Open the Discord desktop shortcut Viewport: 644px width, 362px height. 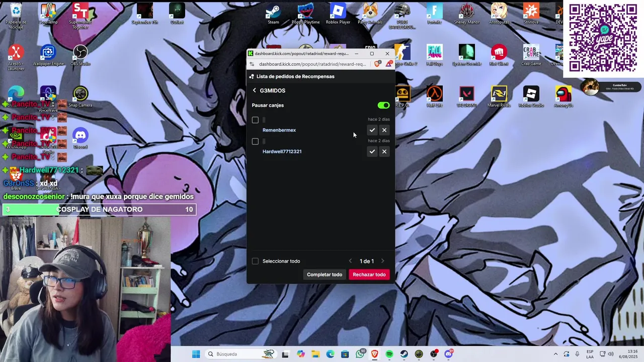80,138
